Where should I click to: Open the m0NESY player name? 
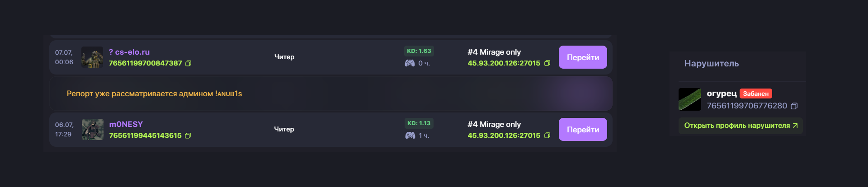[x=126, y=124]
